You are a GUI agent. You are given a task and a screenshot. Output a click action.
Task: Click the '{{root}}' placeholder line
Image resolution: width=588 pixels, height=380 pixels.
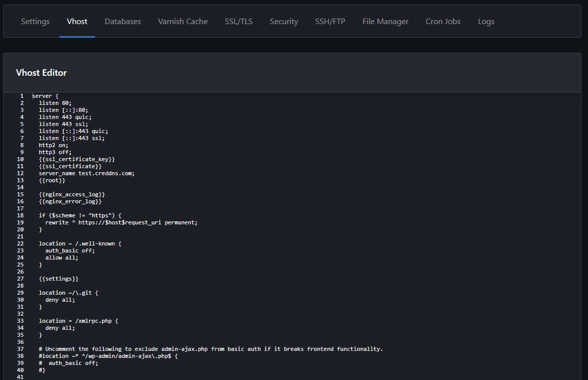[x=52, y=180]
